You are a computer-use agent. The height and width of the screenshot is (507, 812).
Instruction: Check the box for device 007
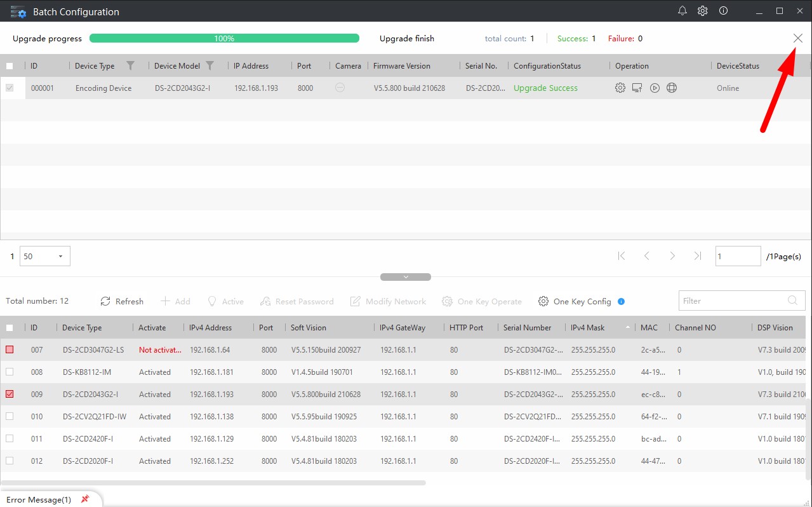[10, 350]
